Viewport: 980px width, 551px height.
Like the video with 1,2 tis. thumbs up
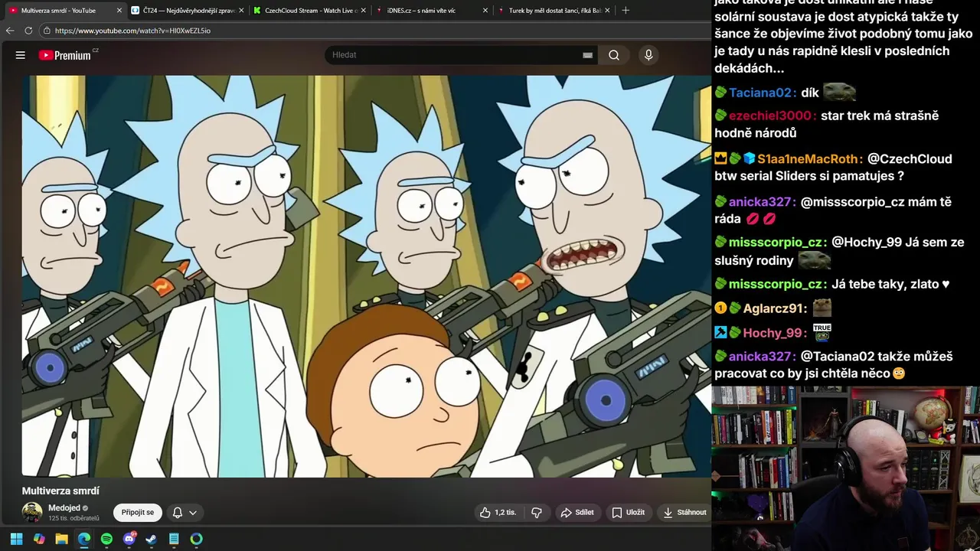[498, 513]
